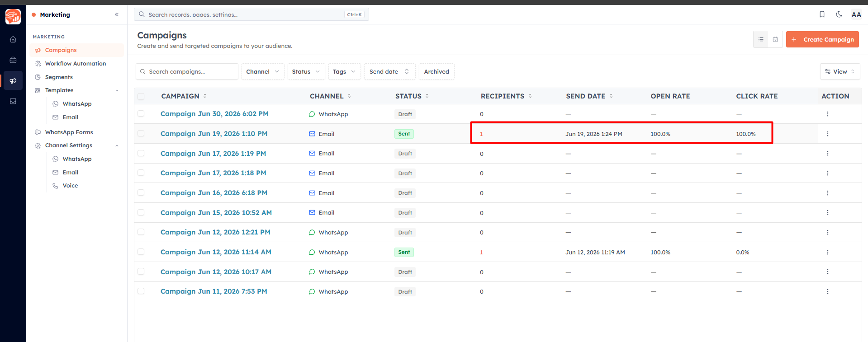
Task: Select all campaigns via header checkbox
Action: (141, 96)
